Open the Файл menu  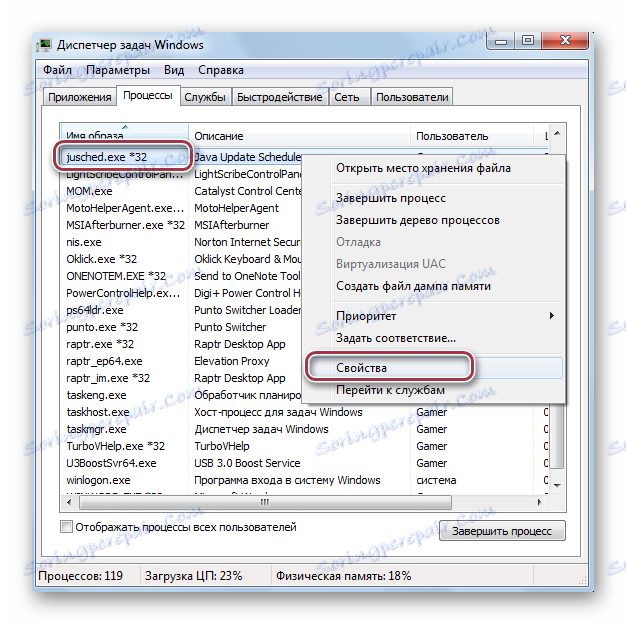pyautogui.click(x=57, y=70)
